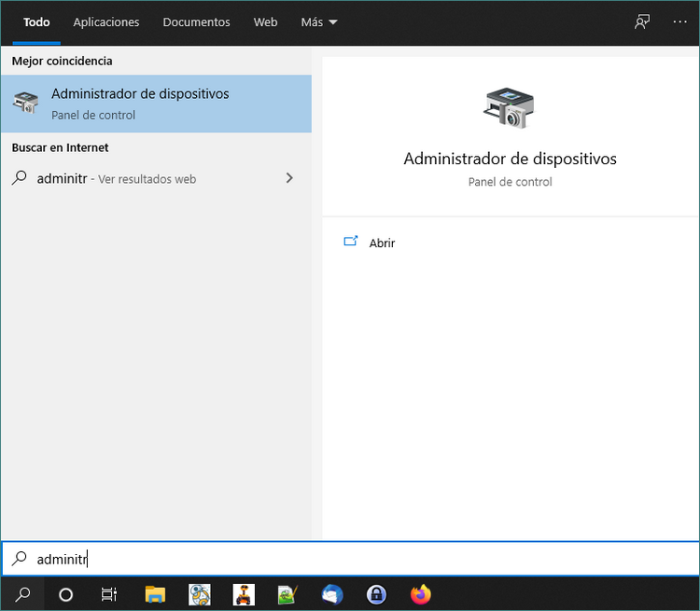This screenshot has height=611, width=700.
Task: Click the 'Mejor coincidencia' section heading
Action: pyautogui.click(x=62, y=61)
